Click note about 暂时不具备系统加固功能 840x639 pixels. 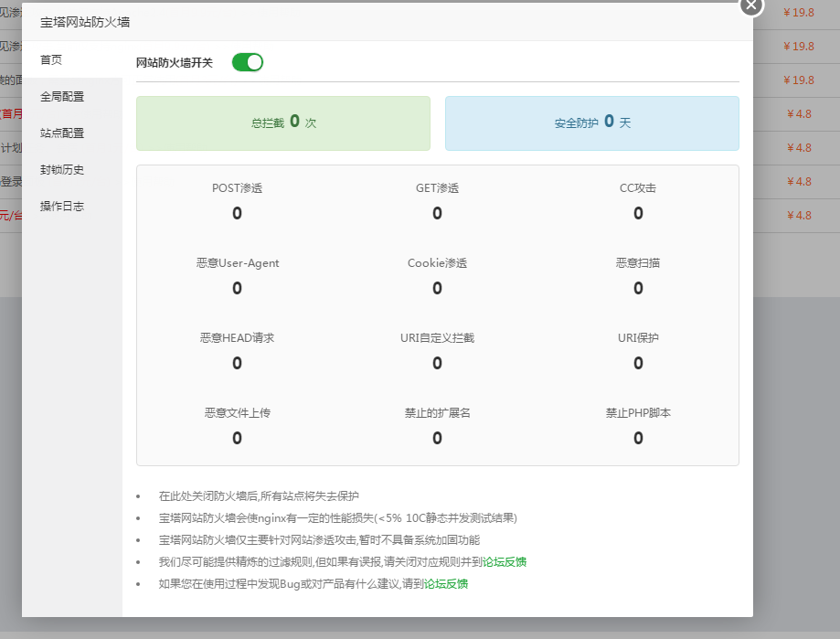coord(319,540)
